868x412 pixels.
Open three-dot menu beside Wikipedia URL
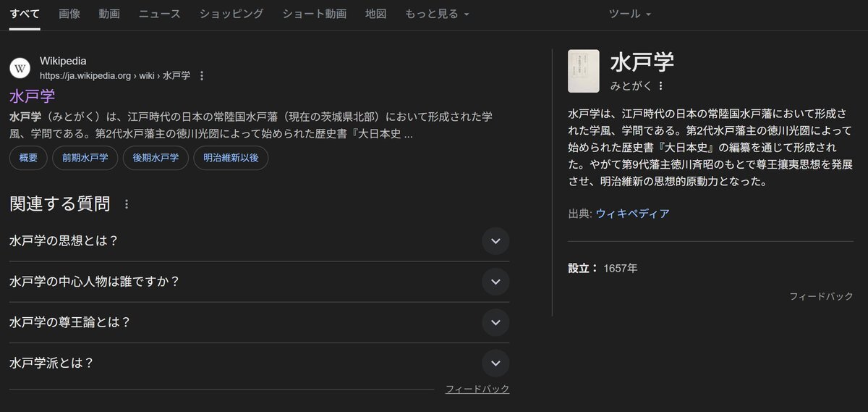click(x=202, y=75)
